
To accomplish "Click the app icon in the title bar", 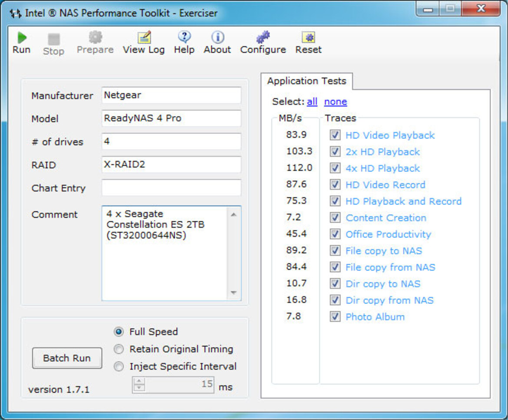I will tap(15, 13).
